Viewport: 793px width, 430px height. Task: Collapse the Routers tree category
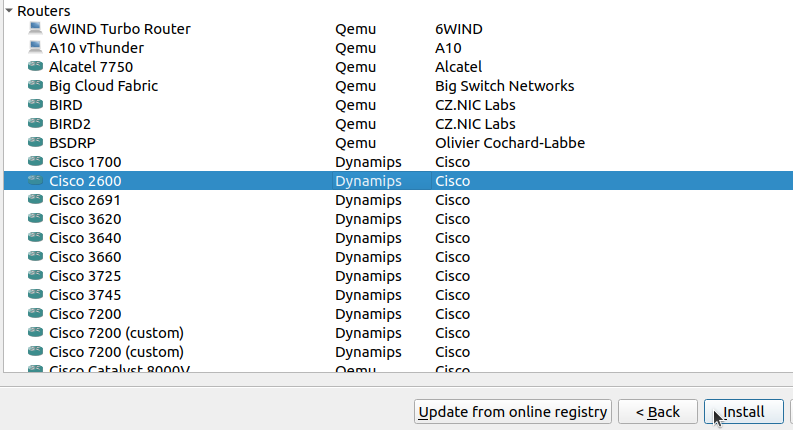pyautogui.click(x=9, y=11)
